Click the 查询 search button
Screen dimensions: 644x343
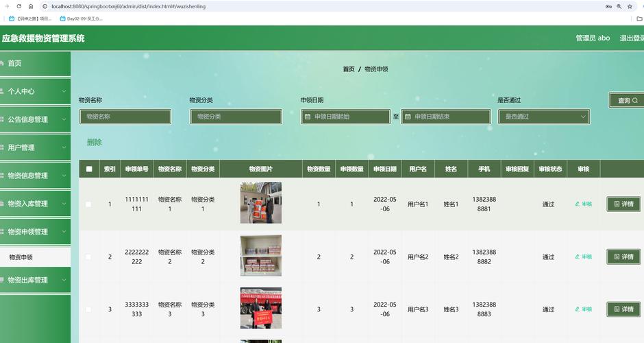(628, 100)
